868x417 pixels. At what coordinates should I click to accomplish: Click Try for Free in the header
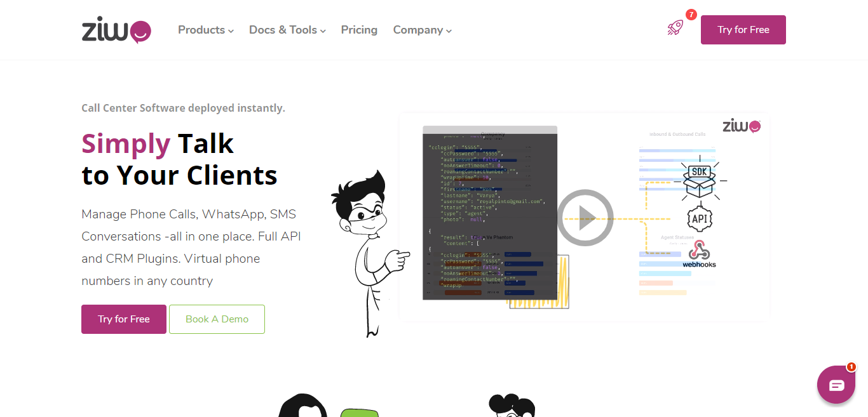click(743, 30)
